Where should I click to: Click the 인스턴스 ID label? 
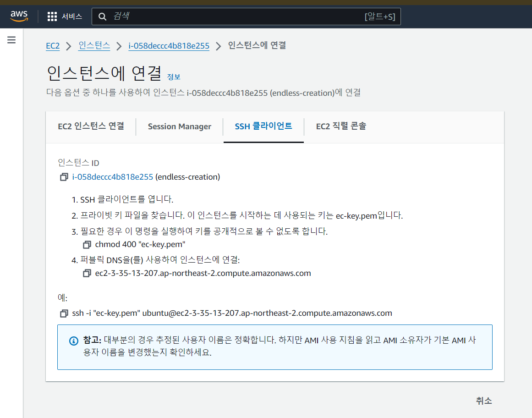(78, 163)
